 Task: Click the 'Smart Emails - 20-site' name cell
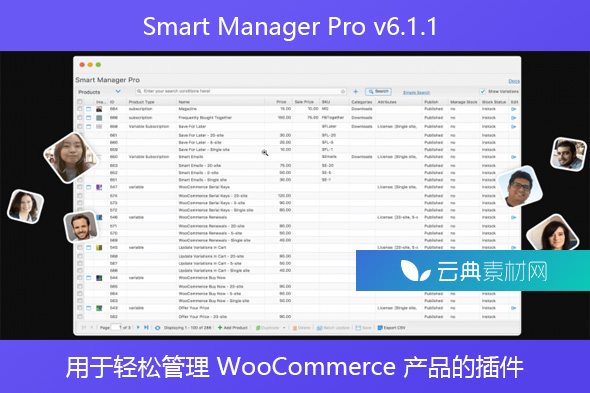tap(200, 166)
